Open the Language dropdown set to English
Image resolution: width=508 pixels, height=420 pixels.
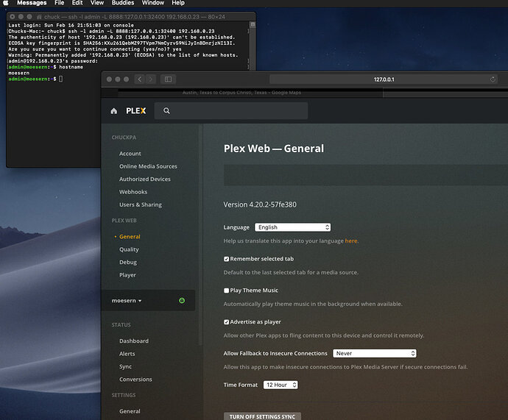click(292, 227)
